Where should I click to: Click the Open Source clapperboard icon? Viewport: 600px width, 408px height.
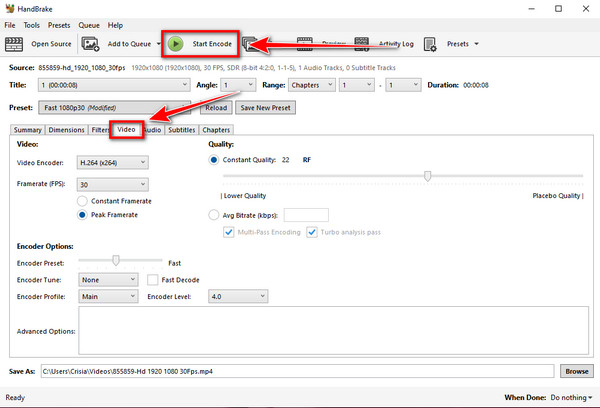pos(14,44)
